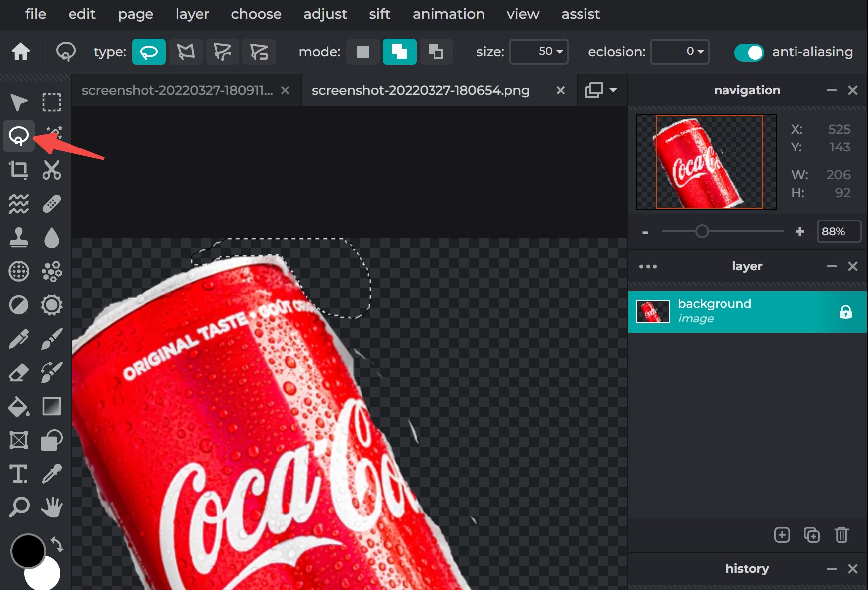Create a new layer with the plus button
This screenshot has height=590, width=868.
click(x=783, y=535)
